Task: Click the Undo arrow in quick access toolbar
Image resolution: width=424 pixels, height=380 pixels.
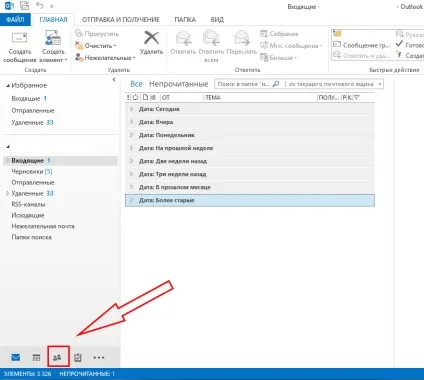Action: [x=40, y=5]
